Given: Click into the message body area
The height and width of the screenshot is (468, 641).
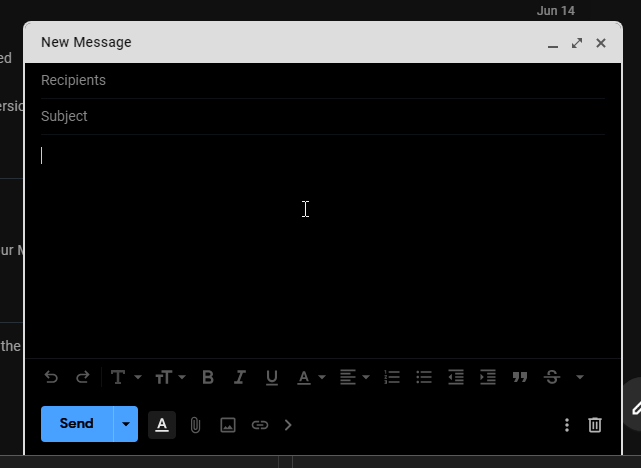Looking at the screenshot, I should [323, 247].
